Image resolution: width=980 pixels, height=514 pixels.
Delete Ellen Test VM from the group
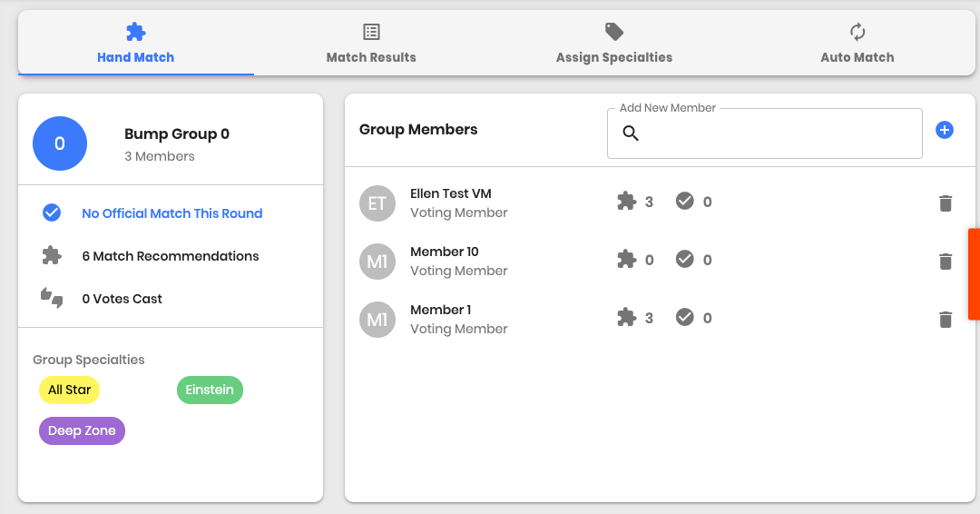[x=946, y=203]
